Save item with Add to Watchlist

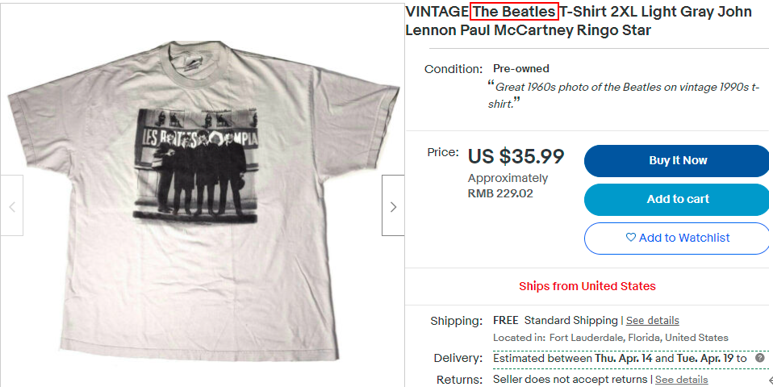677,238
